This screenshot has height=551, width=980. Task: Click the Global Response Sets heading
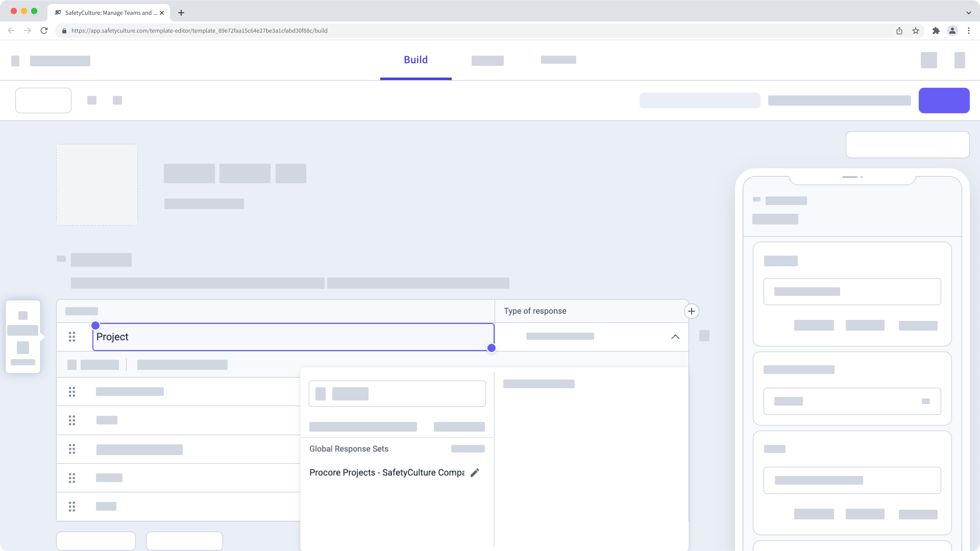[x=349, y=449]
